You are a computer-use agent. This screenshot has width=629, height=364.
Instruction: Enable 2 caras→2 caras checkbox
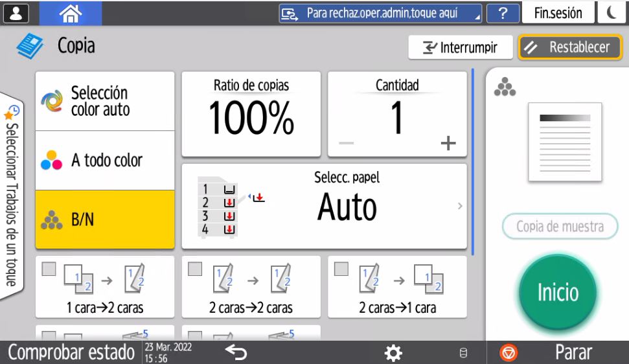(195, 269)
